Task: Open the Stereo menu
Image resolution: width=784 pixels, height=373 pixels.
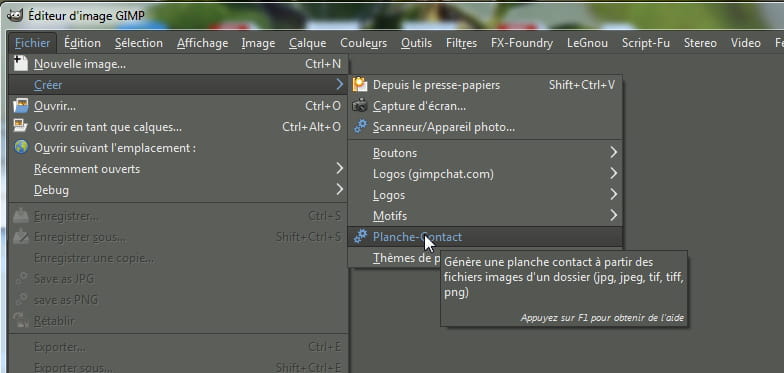Action: [700, 43]
